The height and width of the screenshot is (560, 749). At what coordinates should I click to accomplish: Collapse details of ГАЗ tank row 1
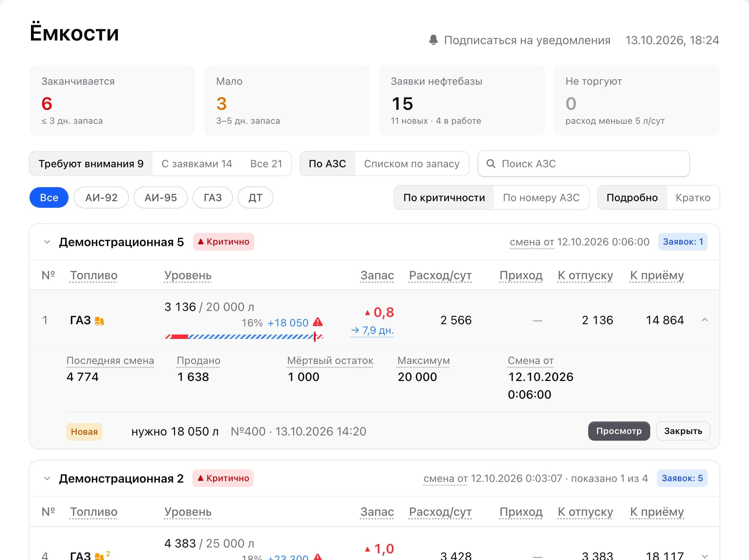(704, 320)
